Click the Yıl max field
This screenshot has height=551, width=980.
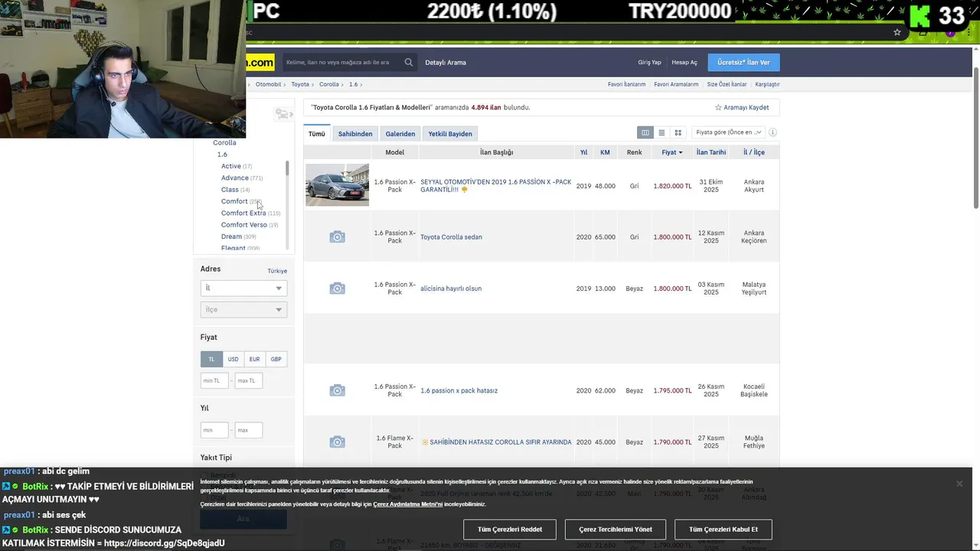249,430
